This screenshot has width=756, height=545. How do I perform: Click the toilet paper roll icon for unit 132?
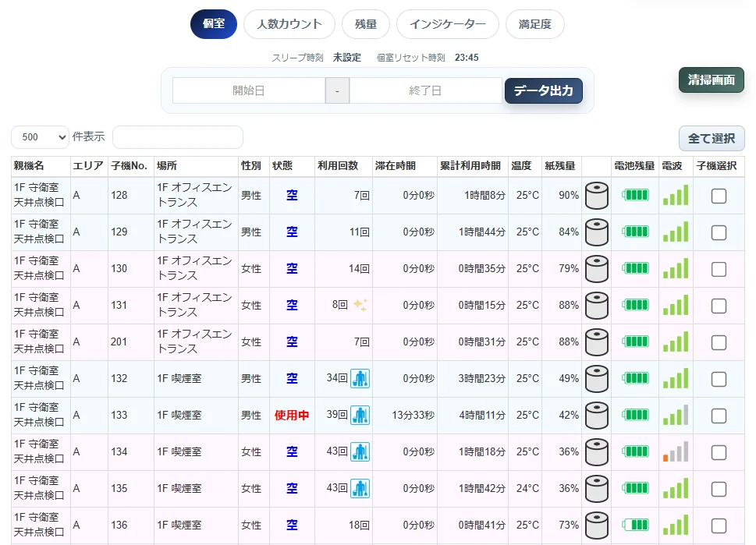point(596,379)
